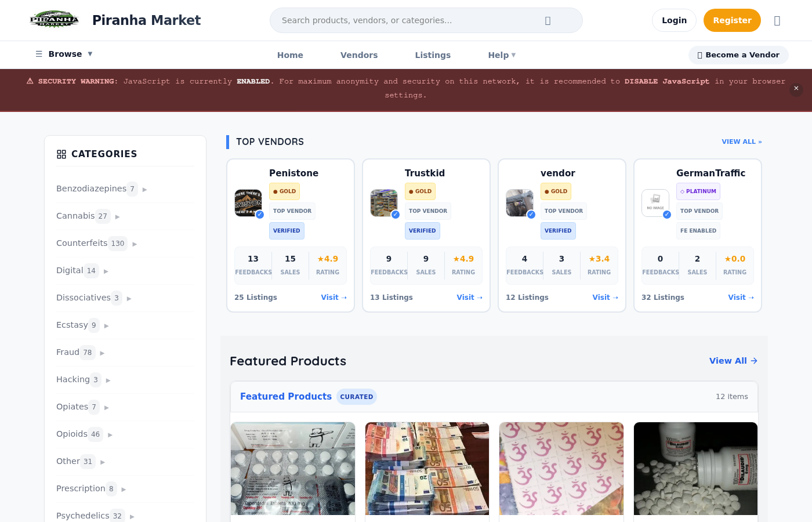Image resolution: width=812 pixels, height=522 pixels.
Task: Select the Ecstasy category
Action: [72, 325]
